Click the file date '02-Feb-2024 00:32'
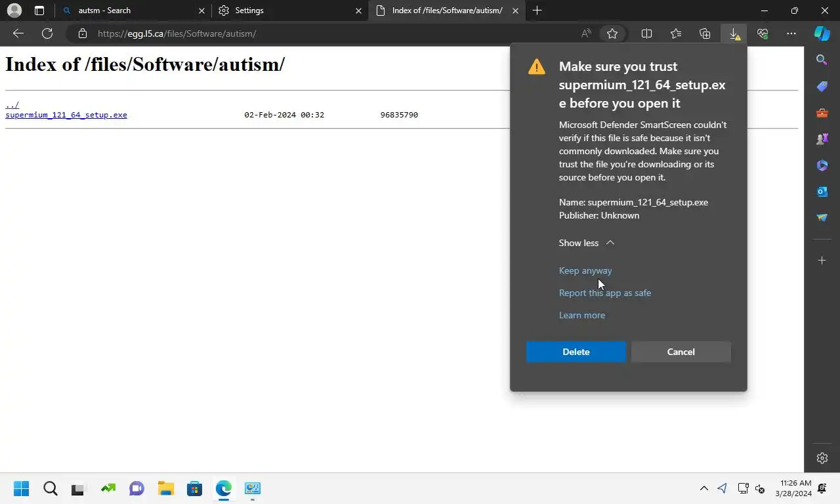This screenshot has width=840, height=504. 284,115
